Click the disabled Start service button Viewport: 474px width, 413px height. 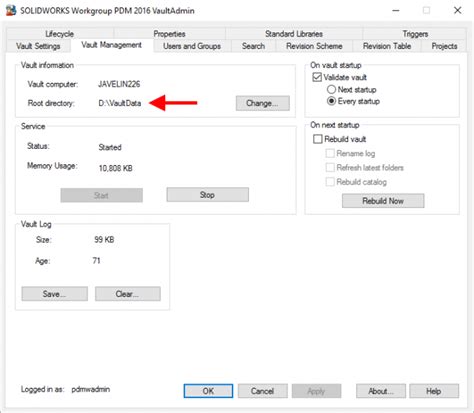click(101, 195)
